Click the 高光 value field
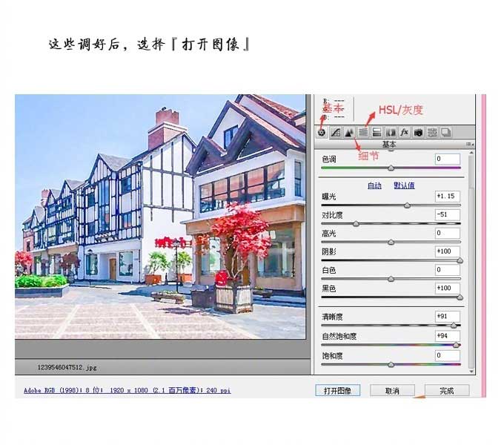The image size is (504, 445). click(x=448, y=233)
